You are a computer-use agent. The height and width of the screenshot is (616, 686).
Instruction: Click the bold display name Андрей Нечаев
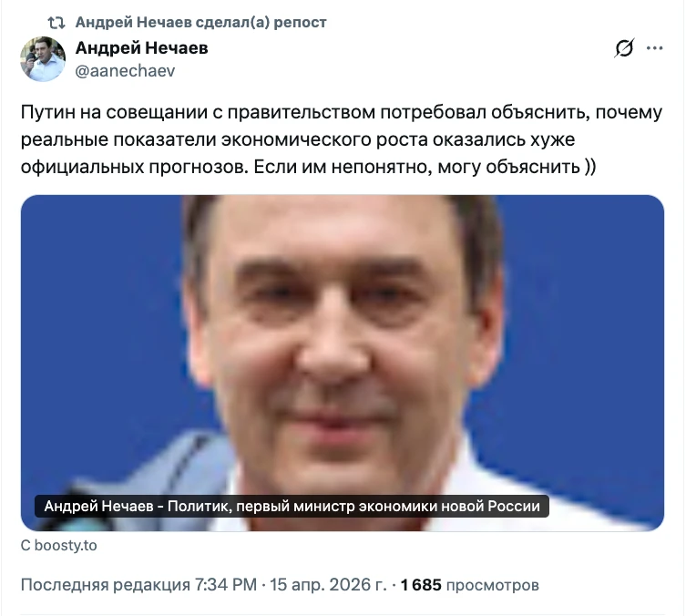click(x=142, y=47)
